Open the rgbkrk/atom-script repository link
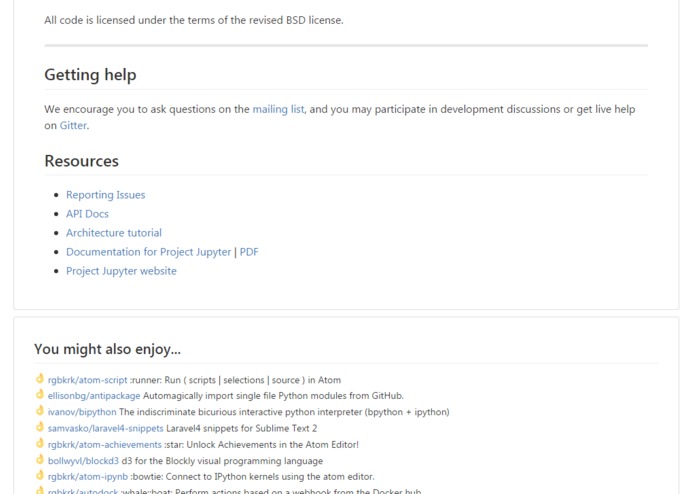The image size is (695, 494). point(87,380)
